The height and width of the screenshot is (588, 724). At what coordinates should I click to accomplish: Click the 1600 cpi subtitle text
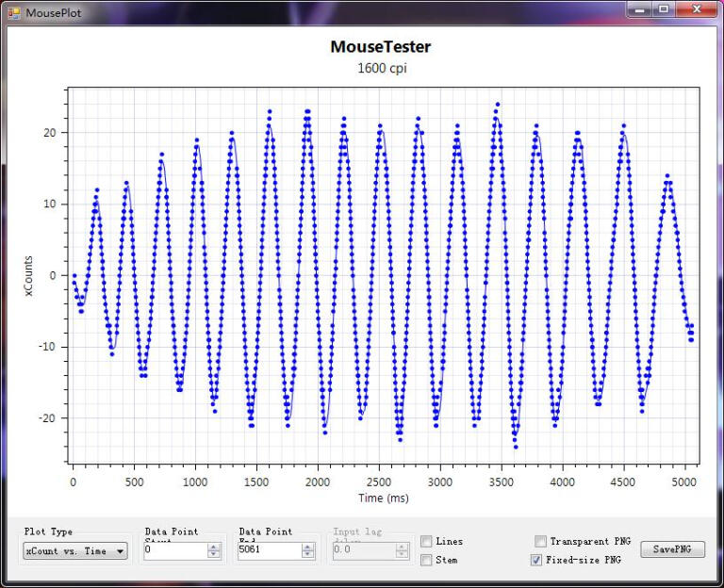(380, 69)
